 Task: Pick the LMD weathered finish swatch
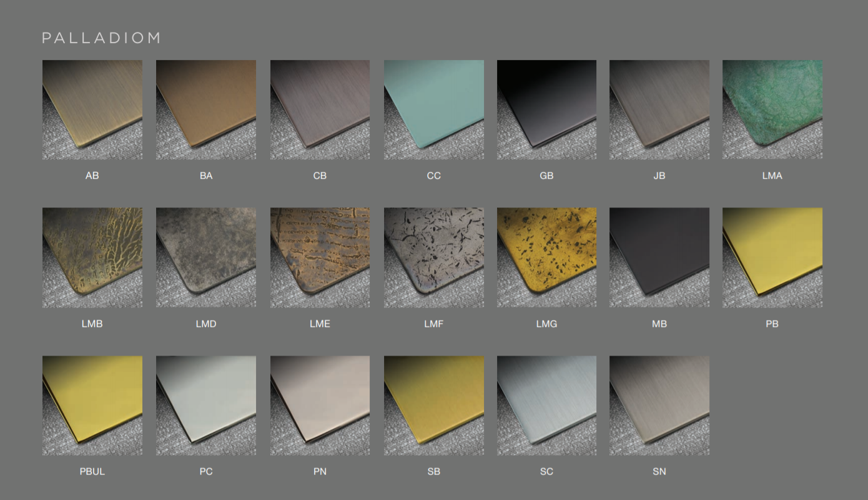point(206,257)
